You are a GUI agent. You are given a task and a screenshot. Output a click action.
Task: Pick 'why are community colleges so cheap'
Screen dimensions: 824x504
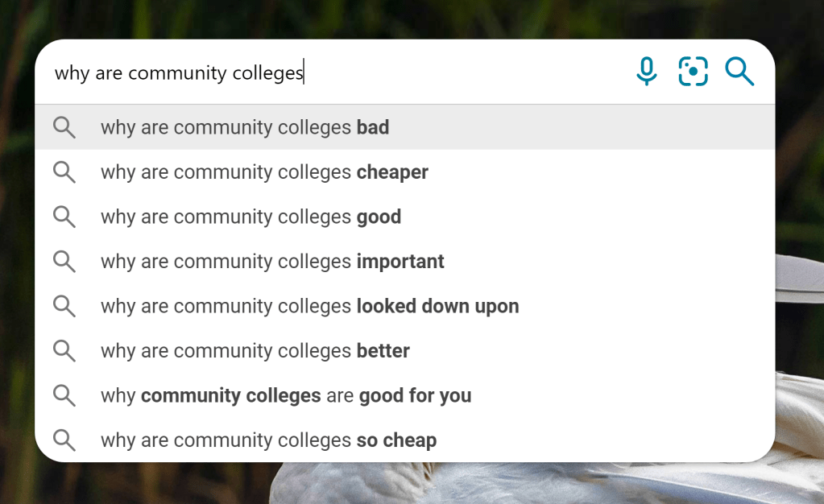[x=268, y=440]
